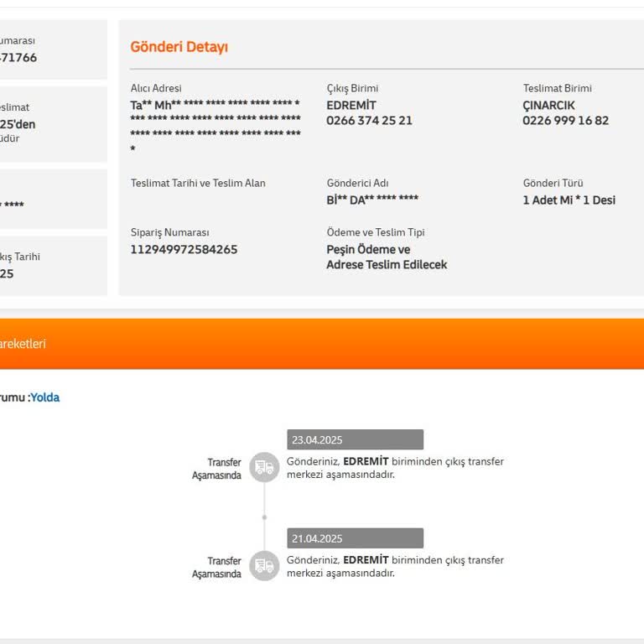Click the Gönderici Adı label
Screen dimensions: 644x644
point(357,183)
